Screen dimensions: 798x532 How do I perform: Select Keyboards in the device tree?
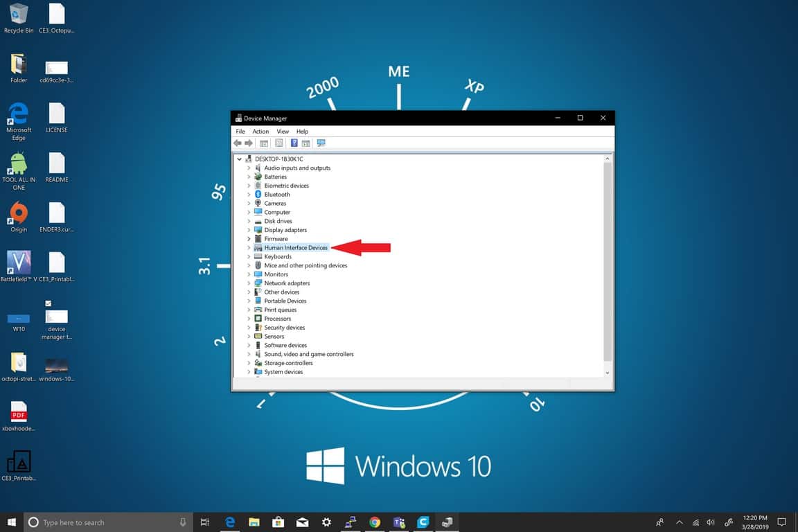278,257
